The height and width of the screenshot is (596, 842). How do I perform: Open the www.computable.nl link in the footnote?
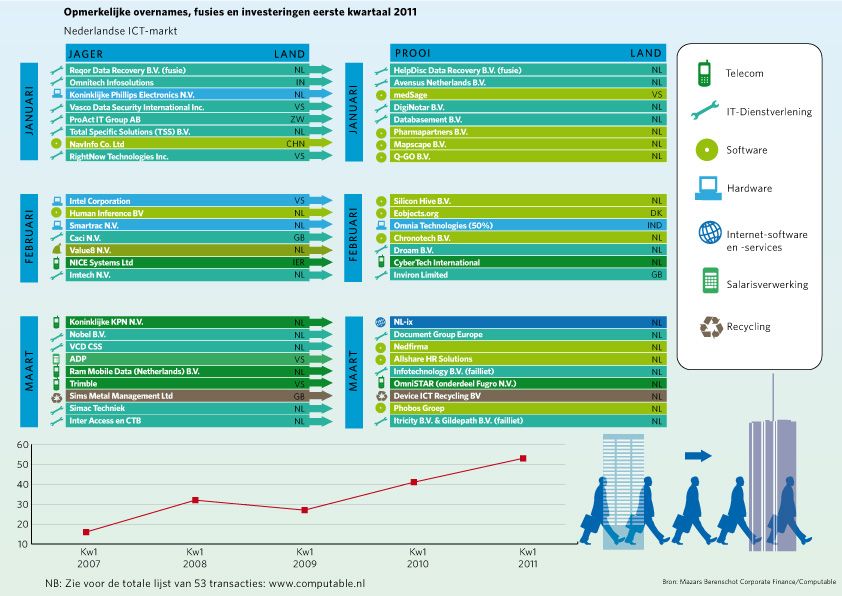point(316,584)
